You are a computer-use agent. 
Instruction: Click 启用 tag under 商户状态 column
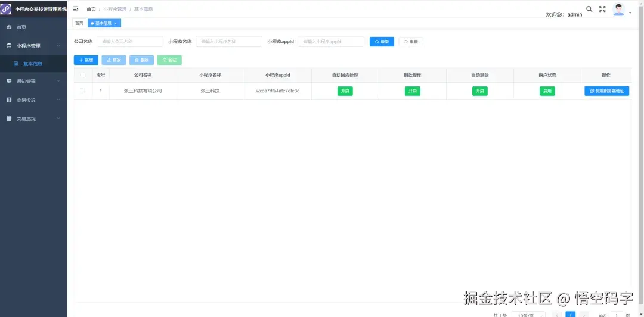click(547, 91)
